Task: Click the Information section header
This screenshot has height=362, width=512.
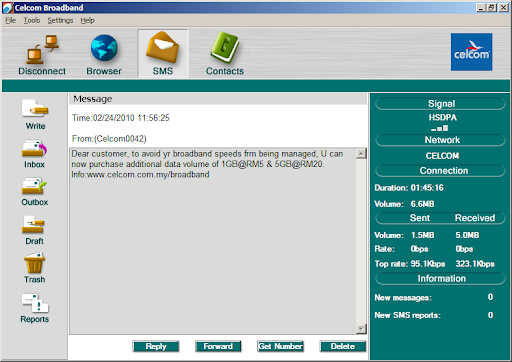Action: point(441,279)
